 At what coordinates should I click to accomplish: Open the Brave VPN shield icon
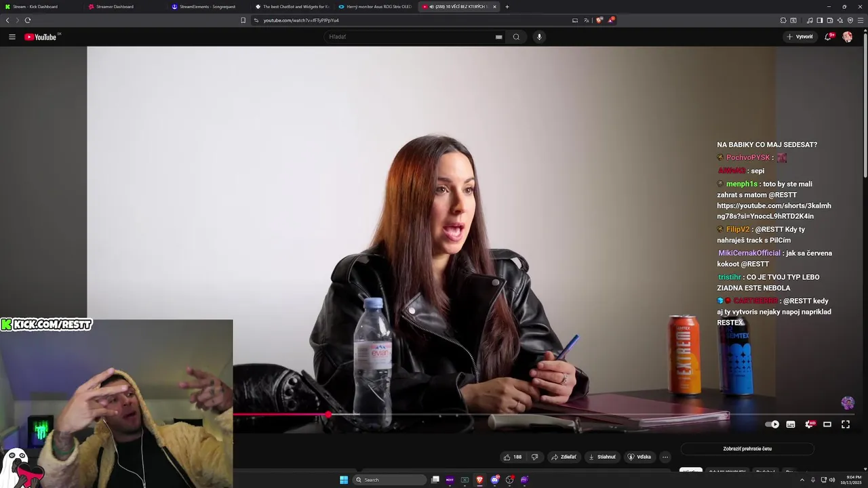tap(850, 20)
